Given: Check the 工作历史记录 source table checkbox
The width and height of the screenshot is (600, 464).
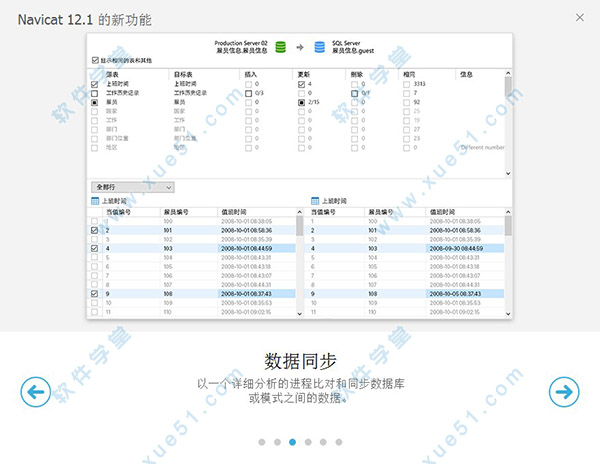Looking at the screenshot, I should (x=95, y=93).
